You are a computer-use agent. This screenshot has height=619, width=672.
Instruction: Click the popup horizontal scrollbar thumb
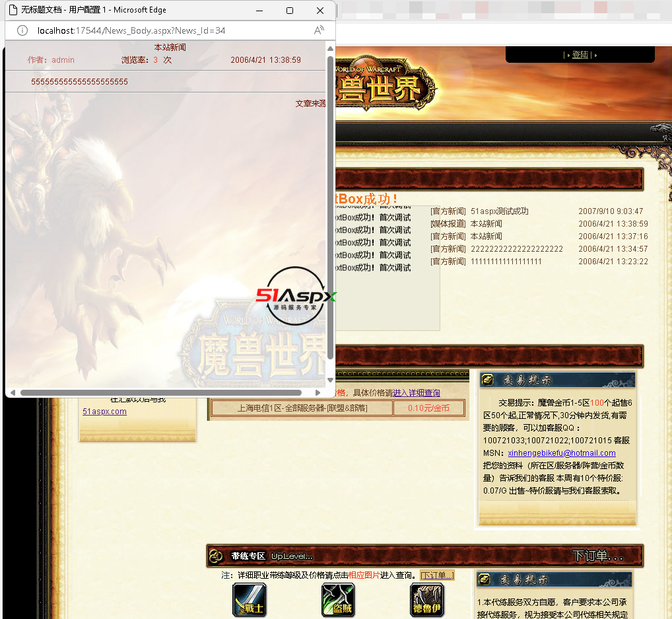(x=160, y=392)
